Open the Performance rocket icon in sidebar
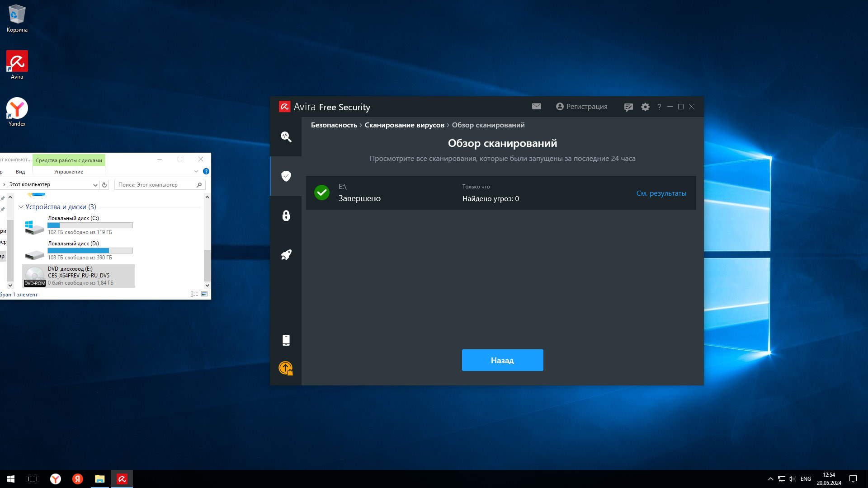Viewport: 868px width, 488px height. coord(286,255)
